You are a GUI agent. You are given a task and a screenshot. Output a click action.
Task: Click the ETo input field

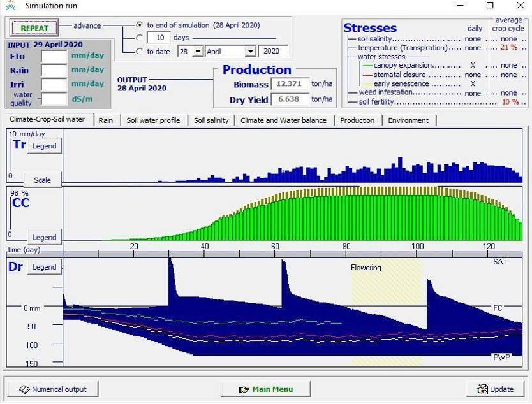54,56
